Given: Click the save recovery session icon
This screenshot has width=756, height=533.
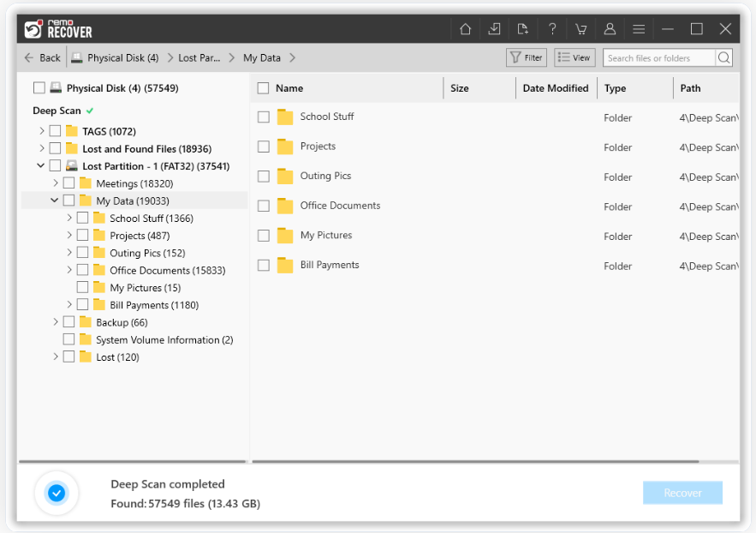Looking at the screenshot, I should 494,28.
